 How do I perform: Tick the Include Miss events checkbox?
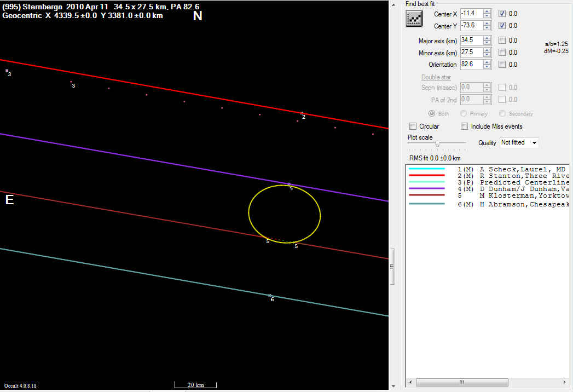pyautogui.click(x=465, y=126)
